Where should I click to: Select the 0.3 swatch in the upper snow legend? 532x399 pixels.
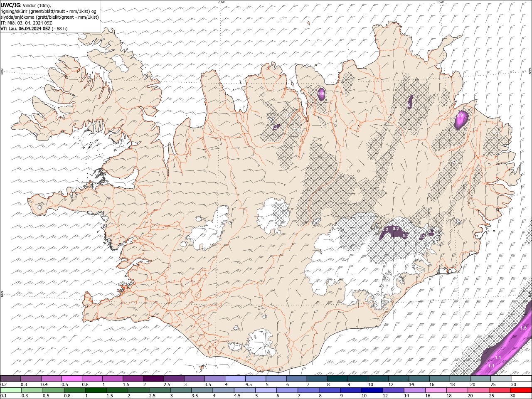pyautogui.click(x=31, y=379)
